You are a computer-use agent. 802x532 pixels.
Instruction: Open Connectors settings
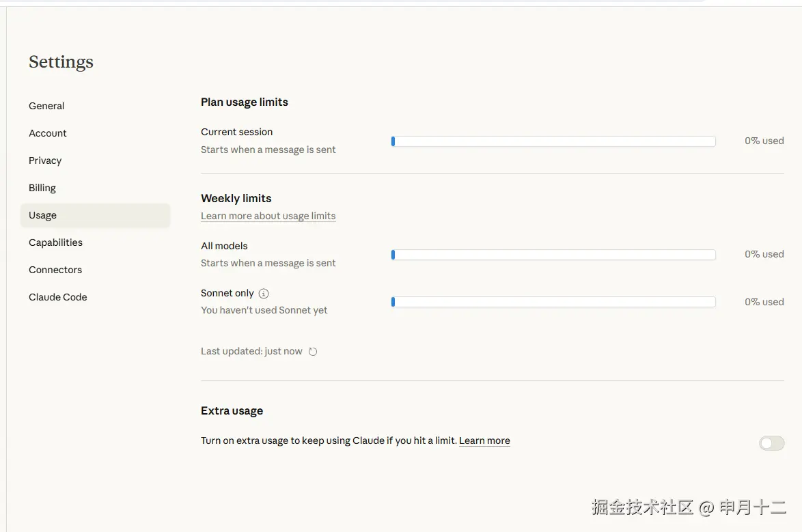[x=55, y=270]
